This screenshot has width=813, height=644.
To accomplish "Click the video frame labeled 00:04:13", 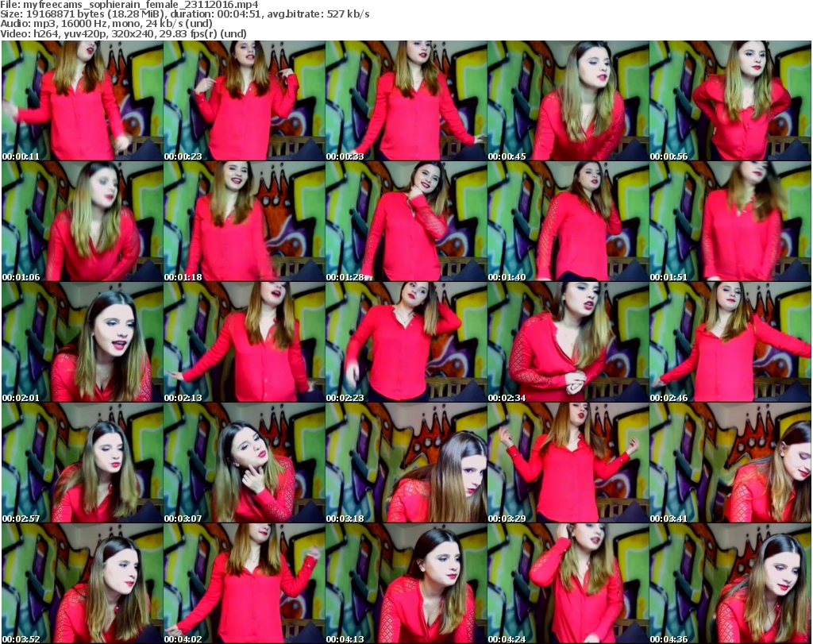I will coord(406,584).
